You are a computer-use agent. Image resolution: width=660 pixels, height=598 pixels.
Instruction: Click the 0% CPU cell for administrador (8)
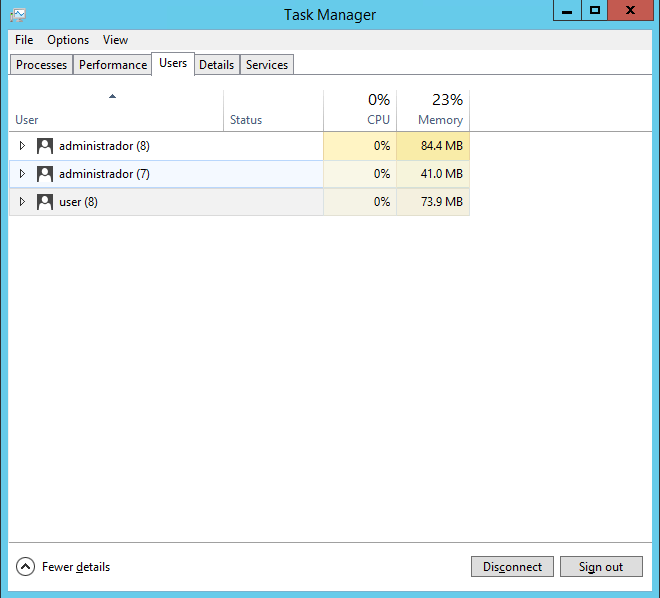[360, 146]
